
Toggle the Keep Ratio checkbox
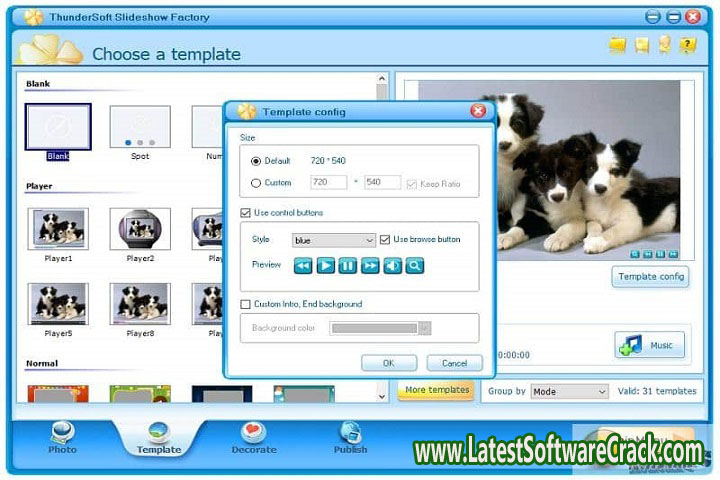[411, 184]
